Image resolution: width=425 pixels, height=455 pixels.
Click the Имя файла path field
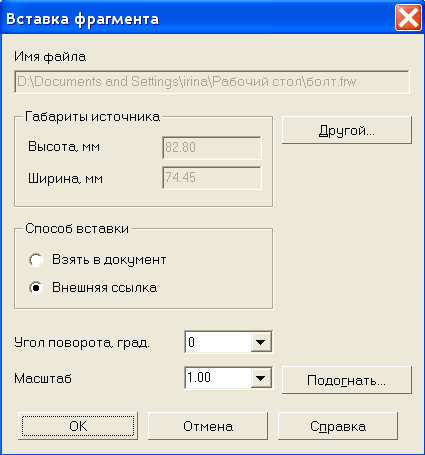(x=212, y=82)
